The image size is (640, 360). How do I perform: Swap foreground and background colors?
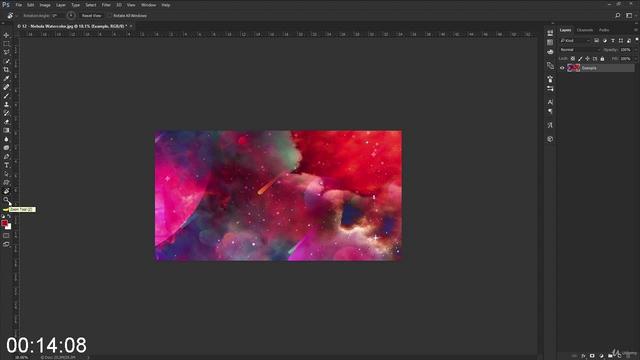click(9, 216)
